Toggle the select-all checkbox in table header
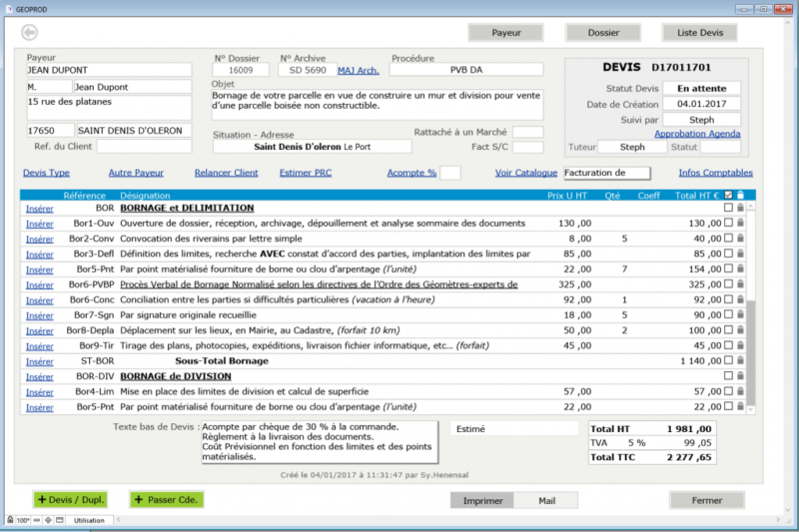 728,195
